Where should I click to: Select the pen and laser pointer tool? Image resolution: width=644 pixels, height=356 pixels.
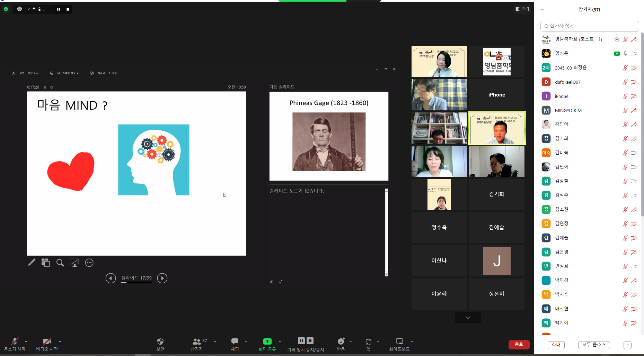[32, 263]
